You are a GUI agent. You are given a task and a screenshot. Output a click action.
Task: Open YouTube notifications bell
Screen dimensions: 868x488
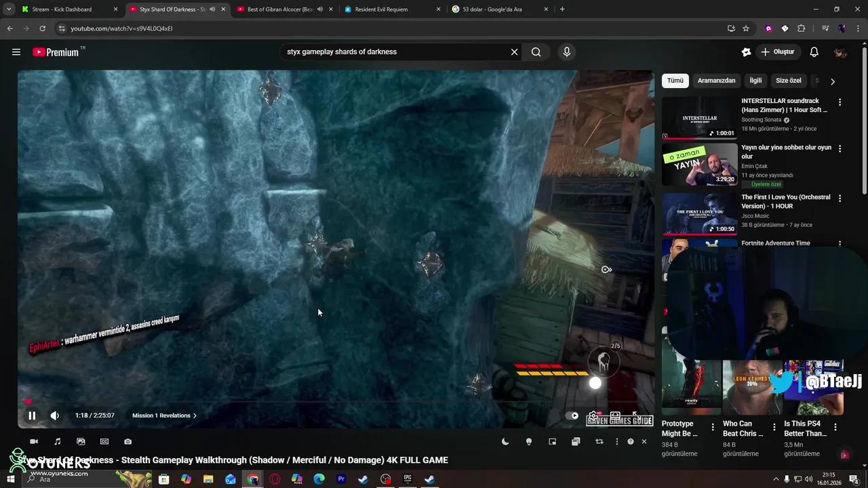[814, 52]
